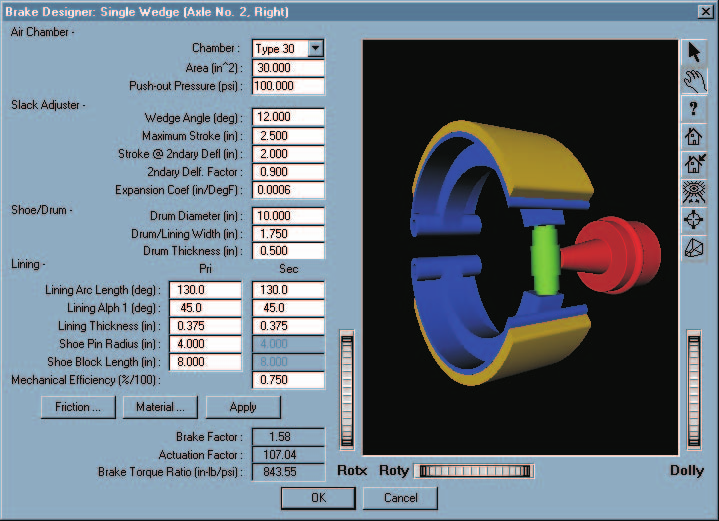Screen dimensions: 719x521
Task: Confirm the dialog with OK
Action: coord(318,498)
